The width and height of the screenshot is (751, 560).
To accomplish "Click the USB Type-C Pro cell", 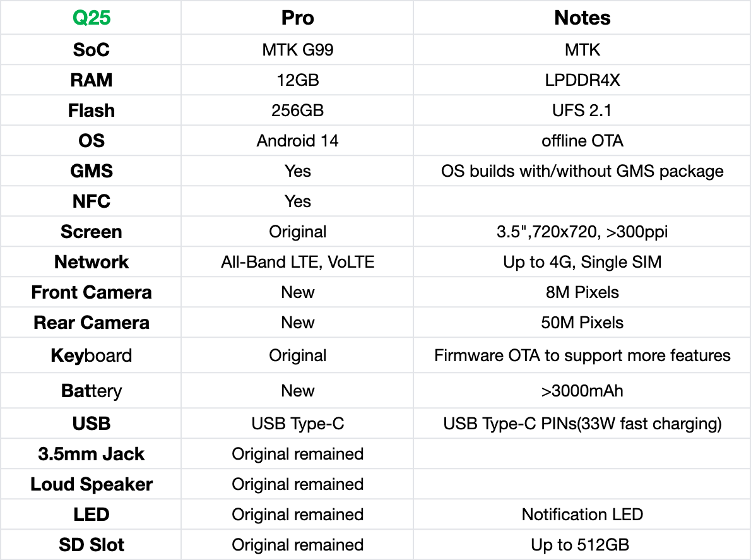I will [297, 424].
